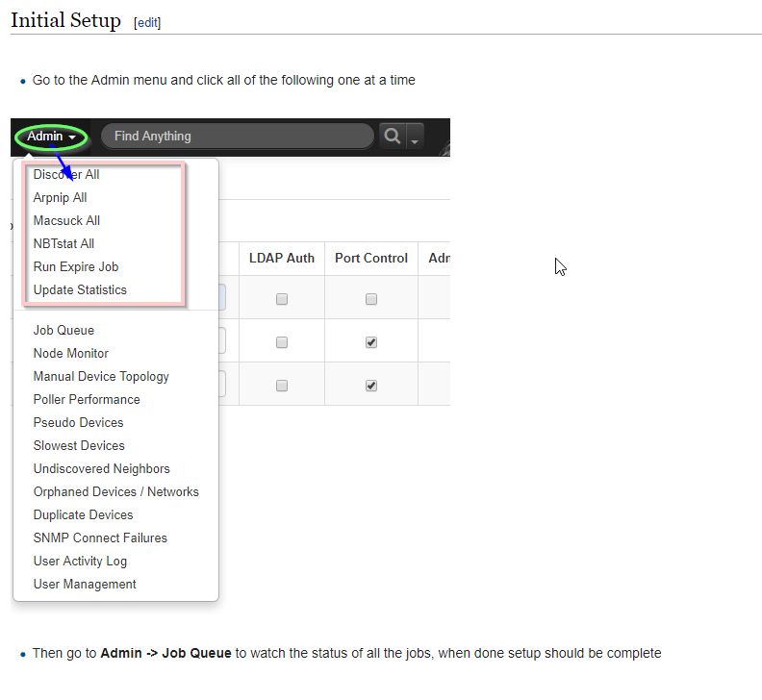Open Slowest Devices report
Viewport: 762px width, 700px height.
79,445
